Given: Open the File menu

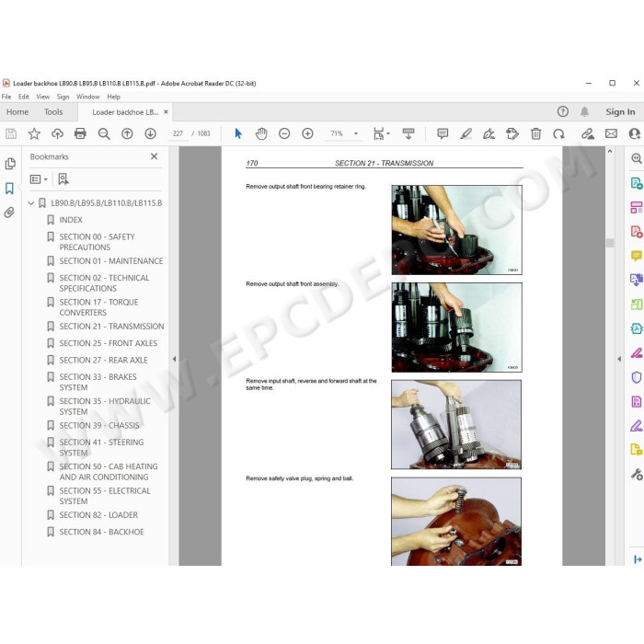Looking at the screenshot, I should (6, 97).
